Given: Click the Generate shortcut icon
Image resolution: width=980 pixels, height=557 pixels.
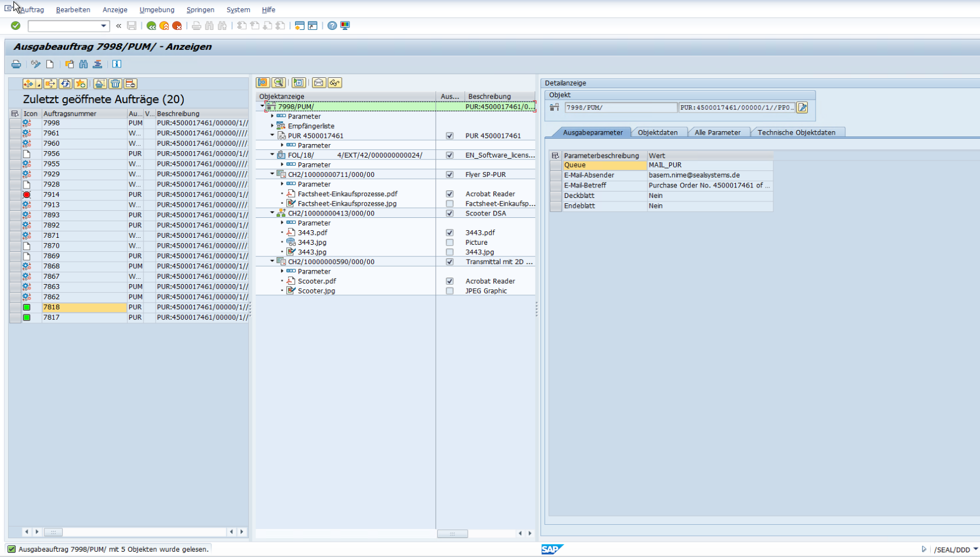Looking at the screenshot, I should [x=313, y=26].
